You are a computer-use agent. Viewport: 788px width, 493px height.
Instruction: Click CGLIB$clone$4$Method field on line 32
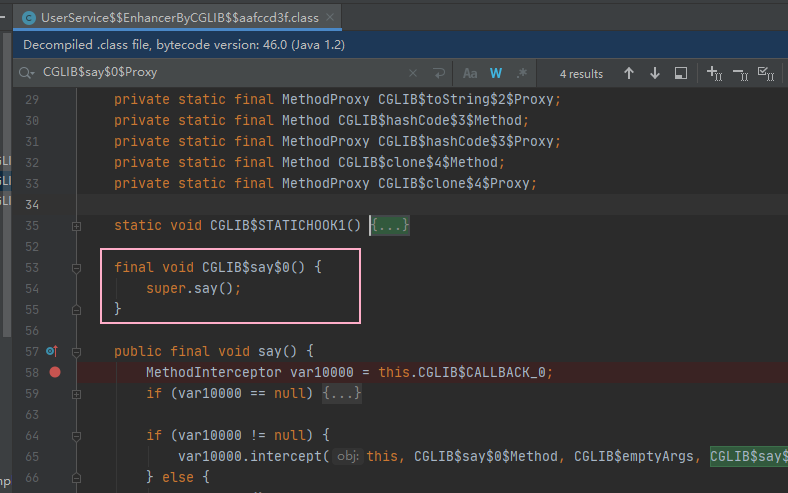(x=418, y=162)
